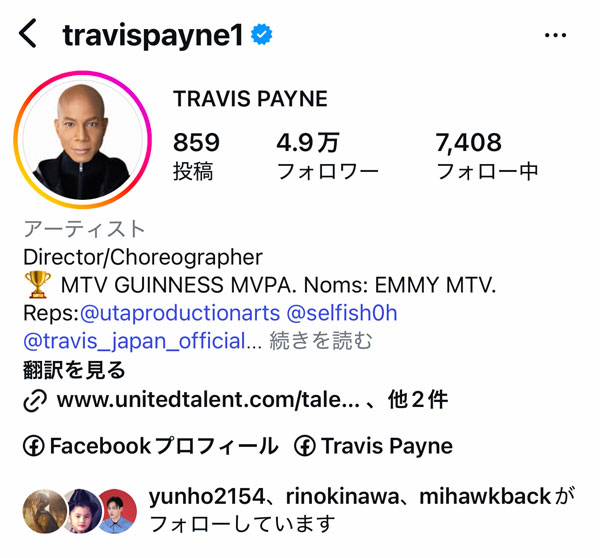The width and height of the screenshot is (600, 558).
Task: Tap the chain link icon
Action: click(35, 401)
